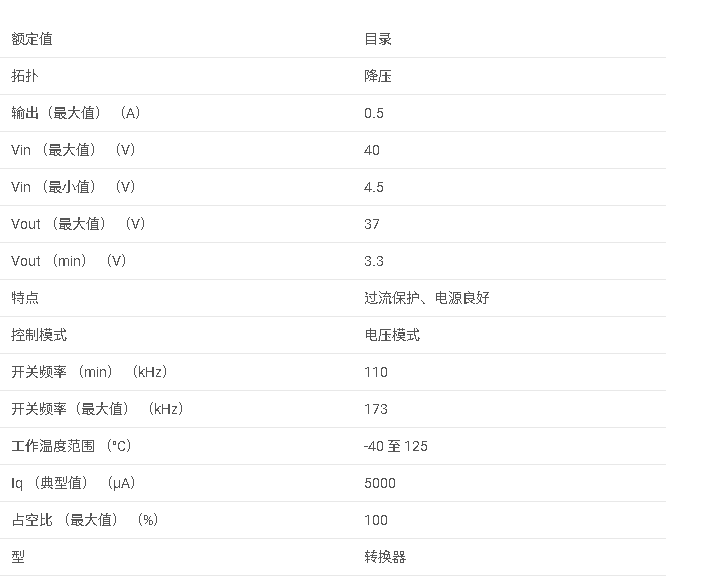This screenshot has height=577, width=701.
Task: Select the 4.5 Vin minimum value
Action: (x=373, y=187)
